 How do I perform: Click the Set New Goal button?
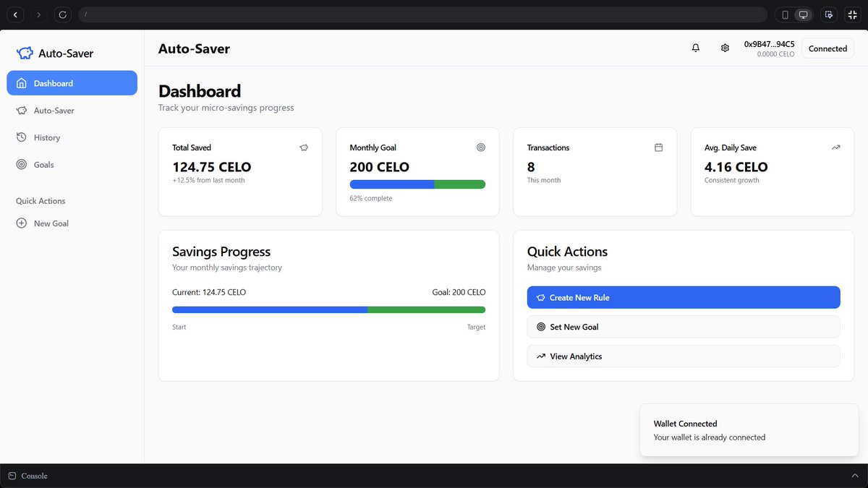click(x=684, y=327)
